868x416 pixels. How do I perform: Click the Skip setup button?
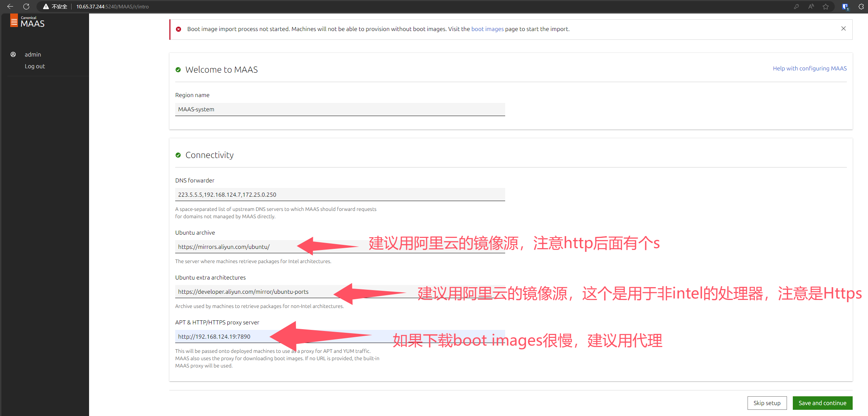pyautogui.click(x=767, y=403)
